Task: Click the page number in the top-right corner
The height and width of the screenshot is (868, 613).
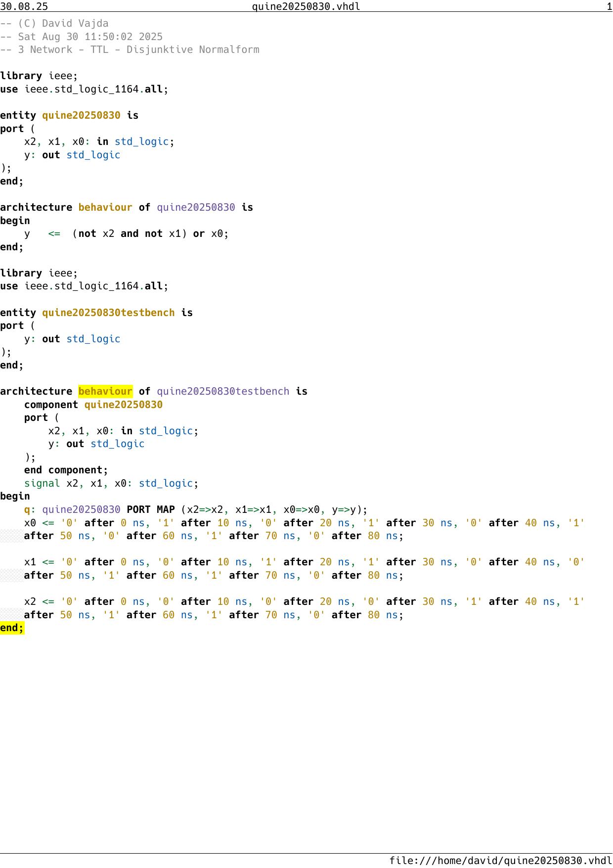Action: tap(609, 6)
